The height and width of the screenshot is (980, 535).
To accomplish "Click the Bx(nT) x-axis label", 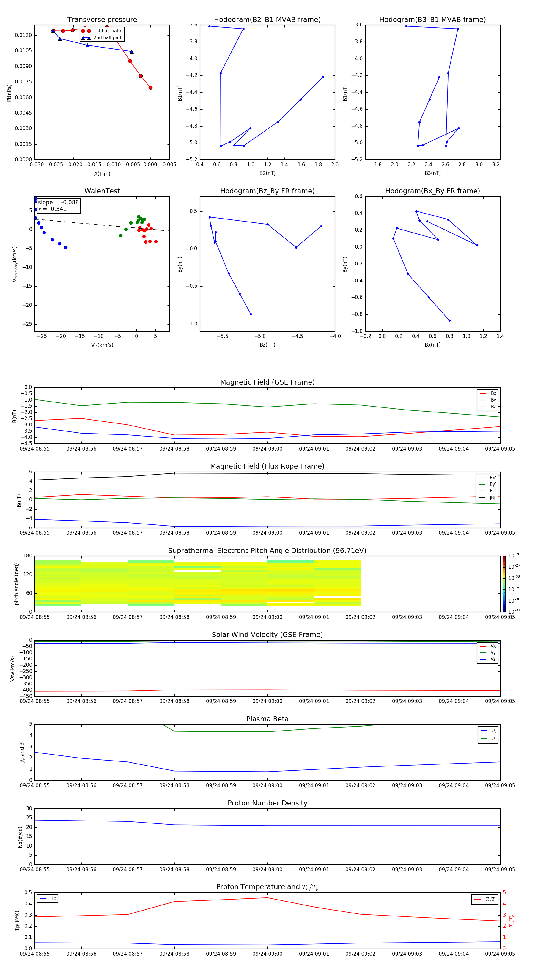I will pyautogui.click(x=432, y=345).
